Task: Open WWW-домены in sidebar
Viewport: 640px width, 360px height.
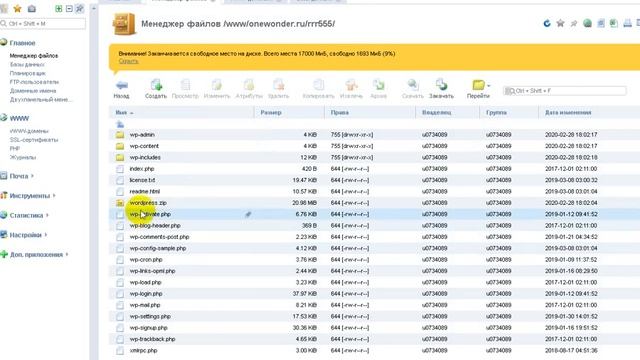Action: coord(29,131)
